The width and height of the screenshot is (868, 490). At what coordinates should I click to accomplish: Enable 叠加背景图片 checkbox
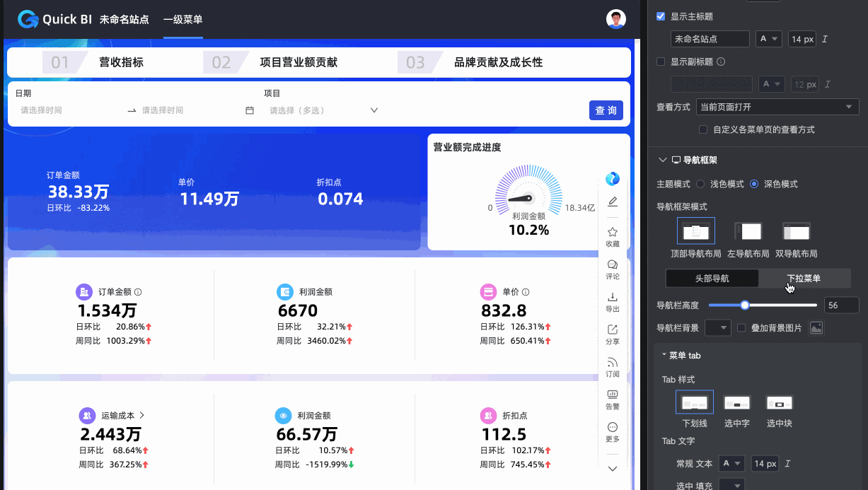pos(741,327)
